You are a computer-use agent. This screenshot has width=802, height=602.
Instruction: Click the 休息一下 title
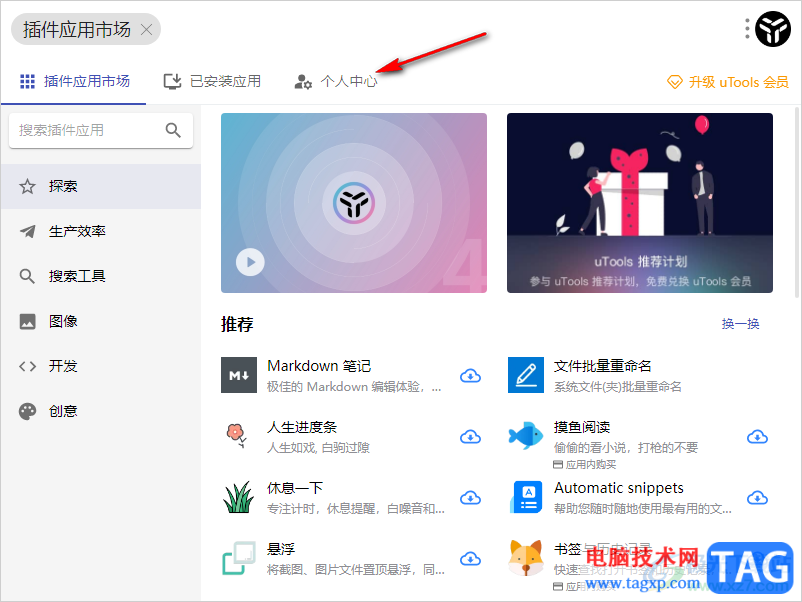[x=295, y=488]
